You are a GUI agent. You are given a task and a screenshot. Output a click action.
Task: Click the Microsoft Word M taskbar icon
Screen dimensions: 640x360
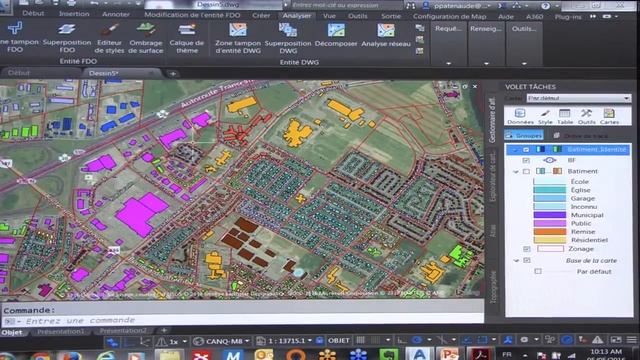pyautogui.click(x=233, y=354)
